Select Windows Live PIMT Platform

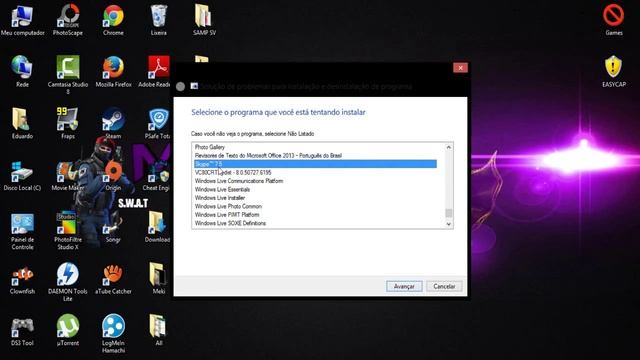(316, 215)
